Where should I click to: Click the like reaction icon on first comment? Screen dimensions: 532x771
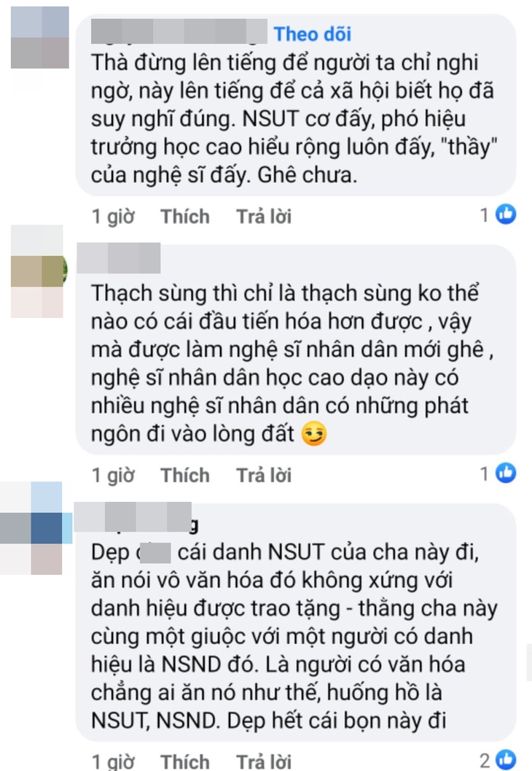coord(506,214)
